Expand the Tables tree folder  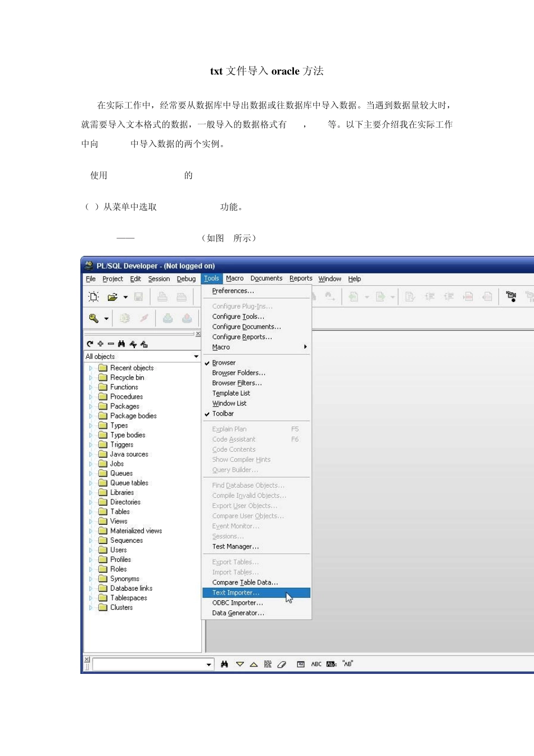(x=90, y=512)
